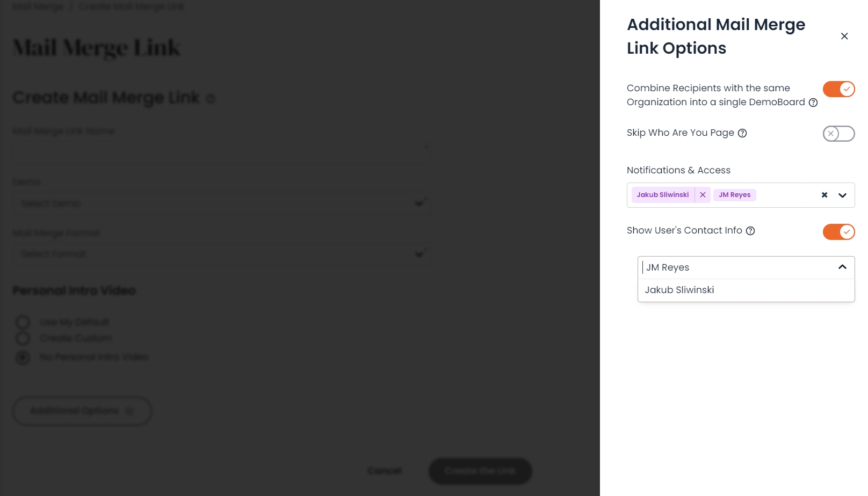The height and width of the screenshot is (496, 868).
Task: Open Show User's Contact Info help tooltip
Action: tap(750, 230)
